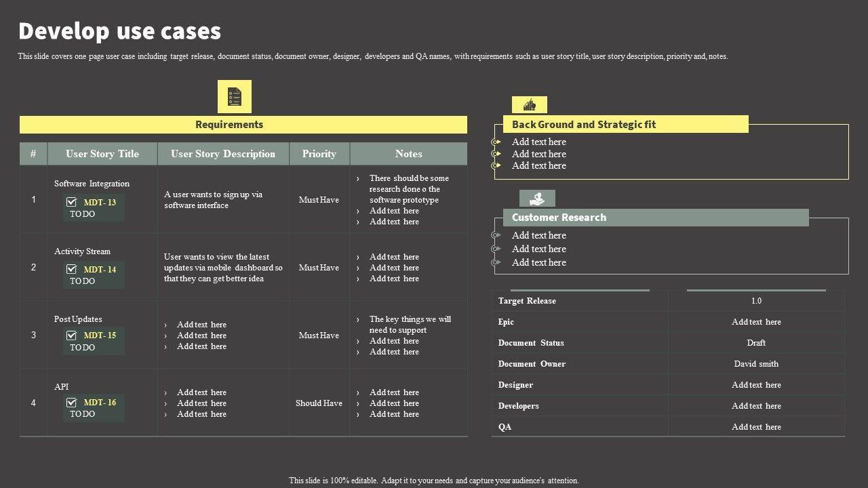Select the "MDT- 16" ticket label
This screenshot has height=488, width=868.
pos(100,402)
